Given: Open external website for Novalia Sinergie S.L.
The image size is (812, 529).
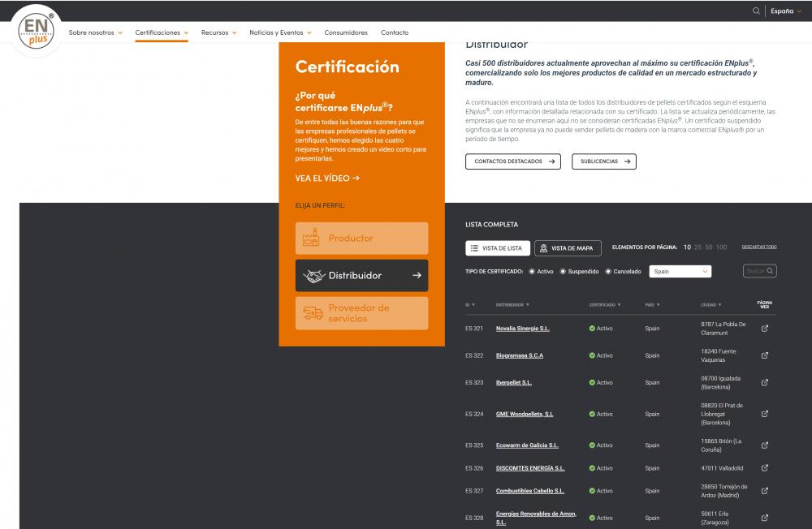Looking at the screenshot, I should (765, 328).
